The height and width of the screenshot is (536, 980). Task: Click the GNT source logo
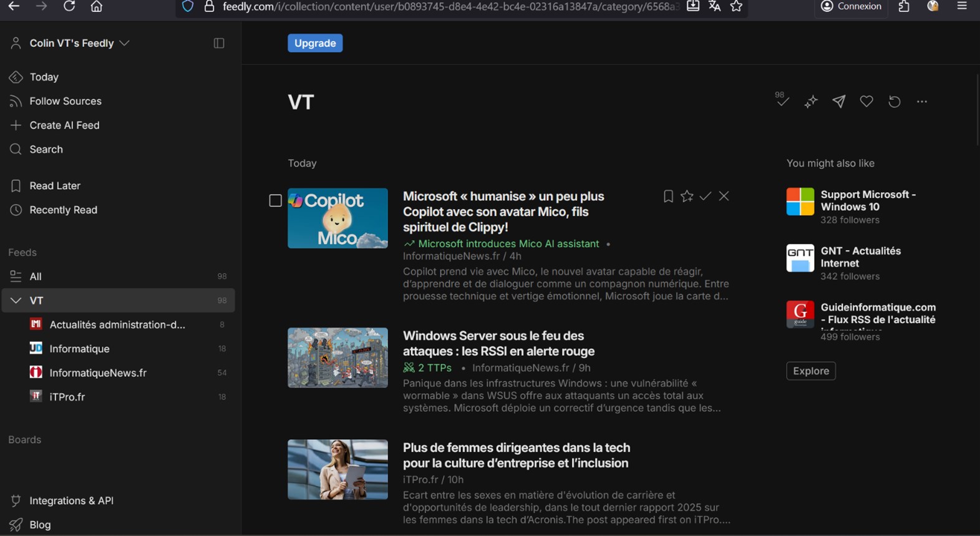(x=800, y=258)
